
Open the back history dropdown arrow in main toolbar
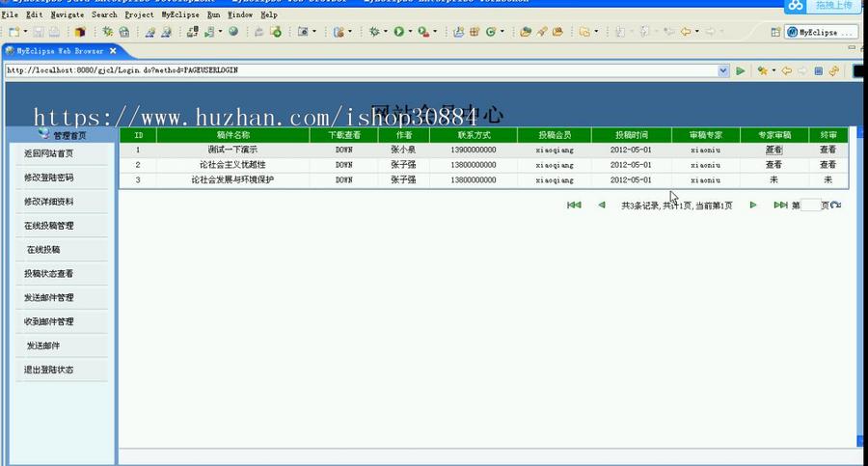point(697,32)
